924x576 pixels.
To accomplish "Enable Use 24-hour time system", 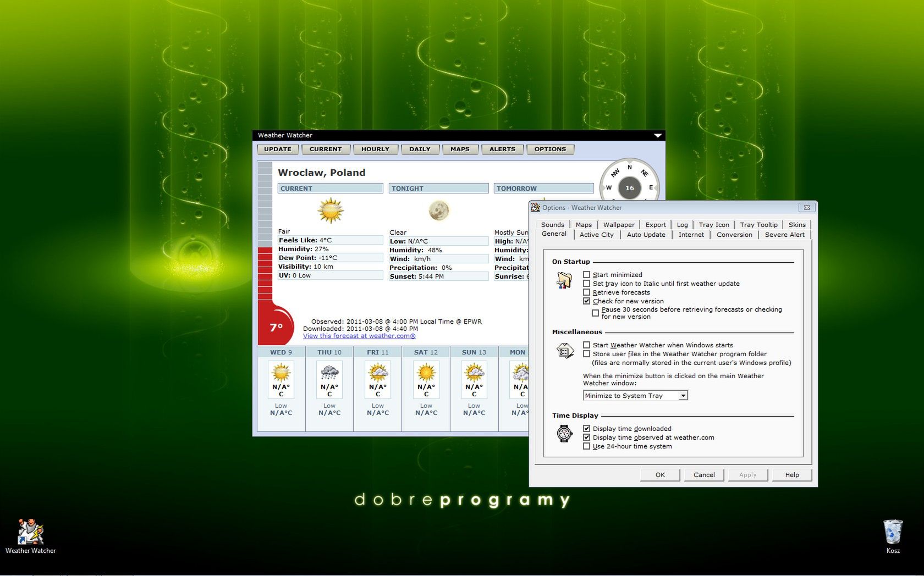I will tap(586, 446).
